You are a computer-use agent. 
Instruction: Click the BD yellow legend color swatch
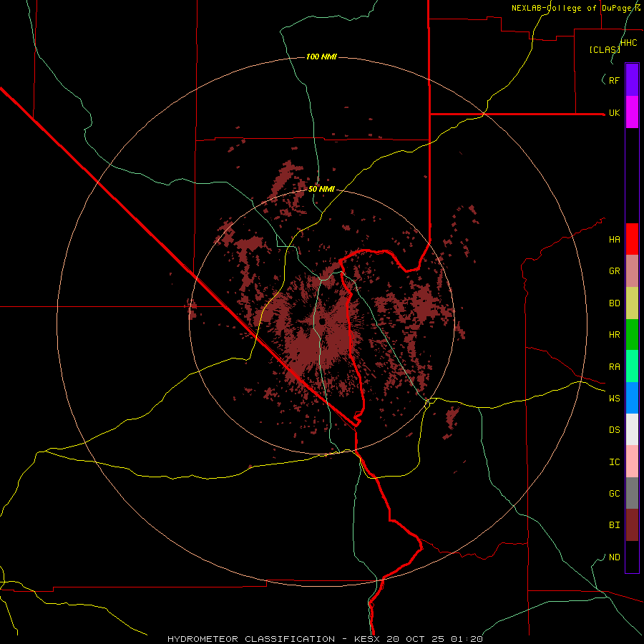[632, 303]
